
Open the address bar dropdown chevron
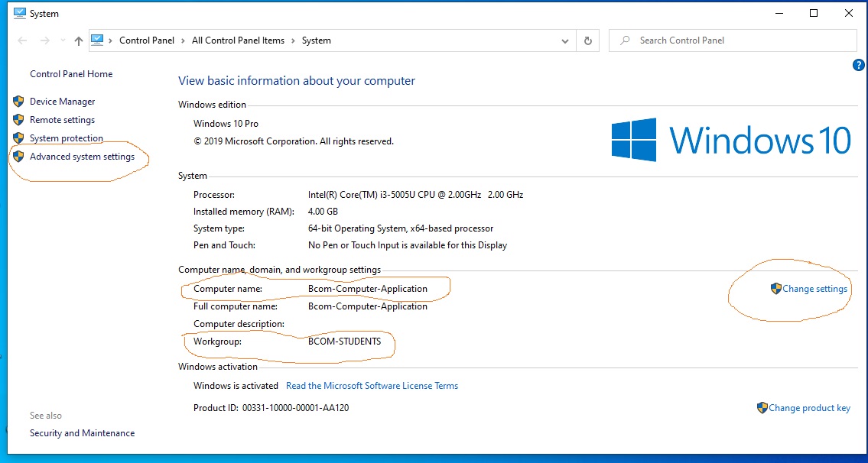[565, 40]
